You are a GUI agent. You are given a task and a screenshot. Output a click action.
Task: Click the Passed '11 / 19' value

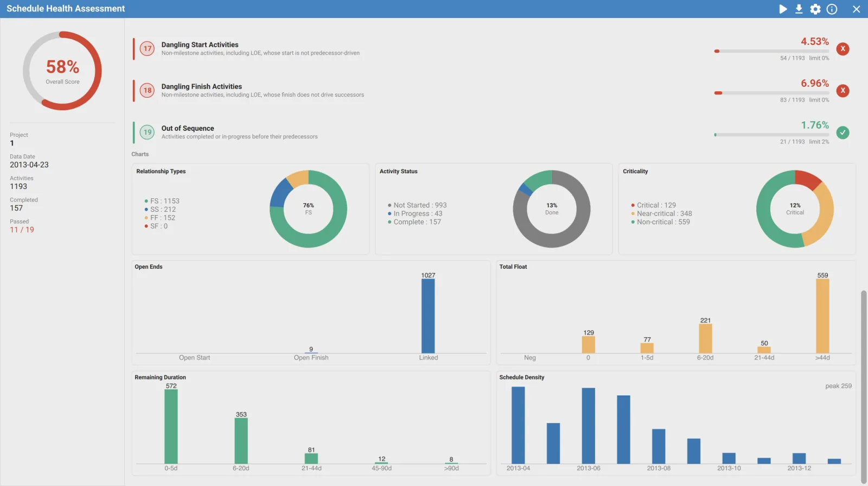tap(22, 230)
